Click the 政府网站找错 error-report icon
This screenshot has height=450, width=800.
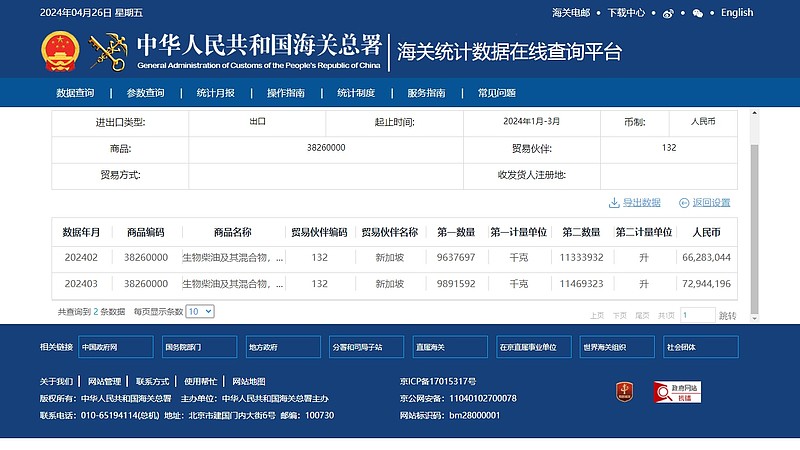pyautogui.click(x=678, y=392)
